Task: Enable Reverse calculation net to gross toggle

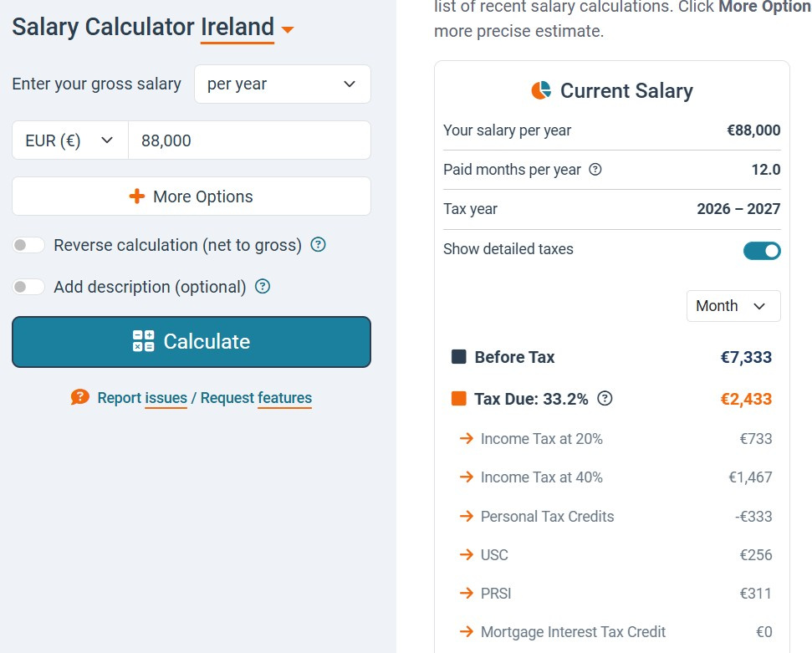Action: (x=29, y=245)
